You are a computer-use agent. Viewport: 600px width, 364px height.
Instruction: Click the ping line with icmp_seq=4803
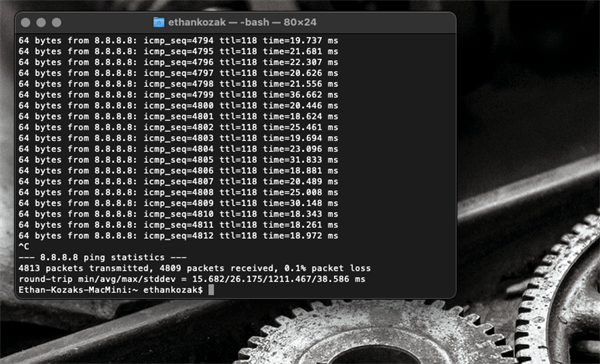pyautogui.click(x=178, y=138)
